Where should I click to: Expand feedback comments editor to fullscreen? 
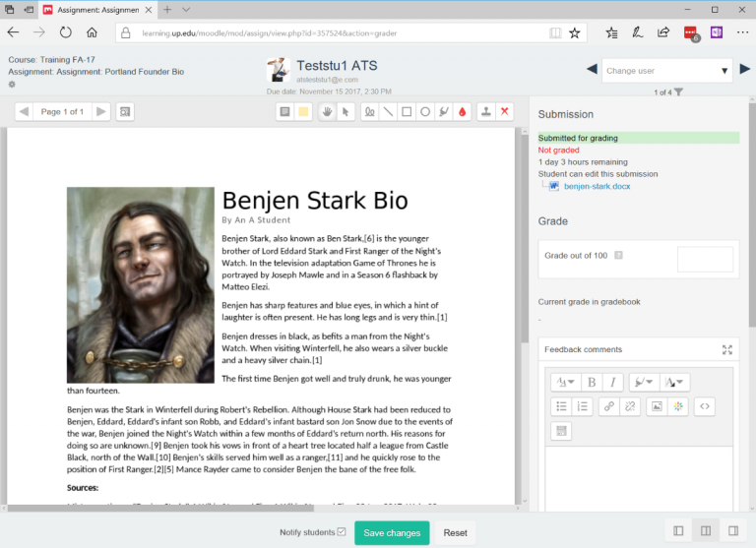tap(727, 350)
